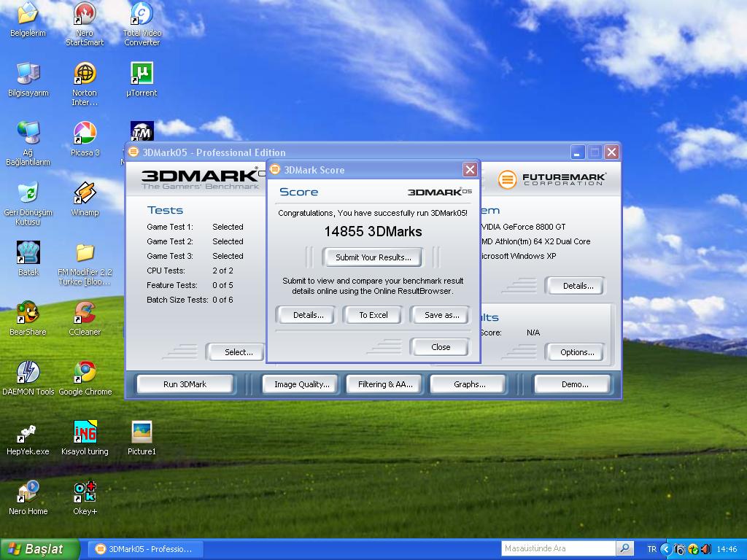The height and width of the screenshot is (560, 747).
Task: Click the Run 3DMark button
Action: 185,384
